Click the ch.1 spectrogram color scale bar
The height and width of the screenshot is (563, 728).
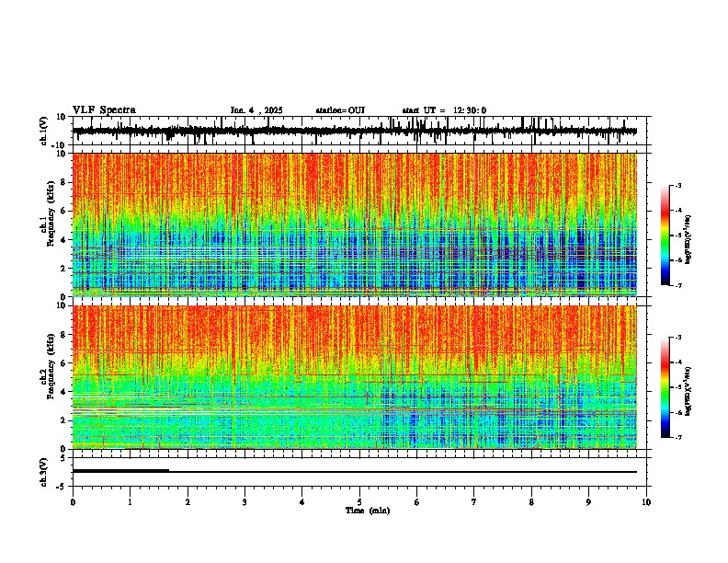(665, 236)
